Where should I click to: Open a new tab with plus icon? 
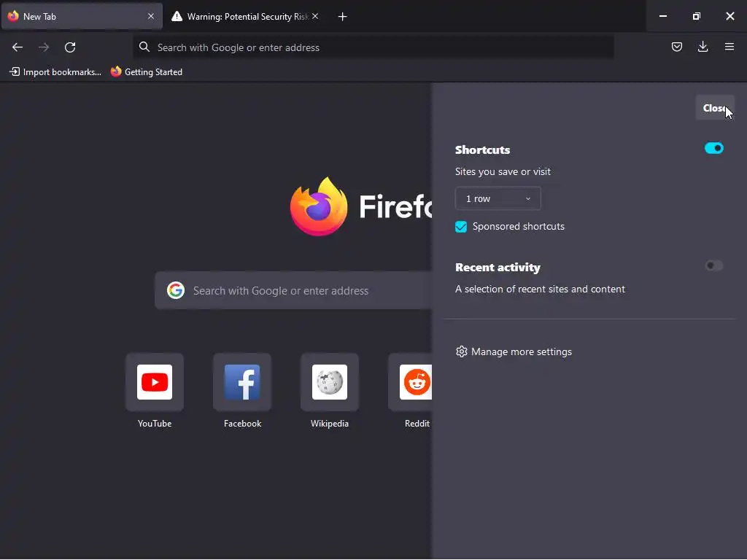point(342,17)
